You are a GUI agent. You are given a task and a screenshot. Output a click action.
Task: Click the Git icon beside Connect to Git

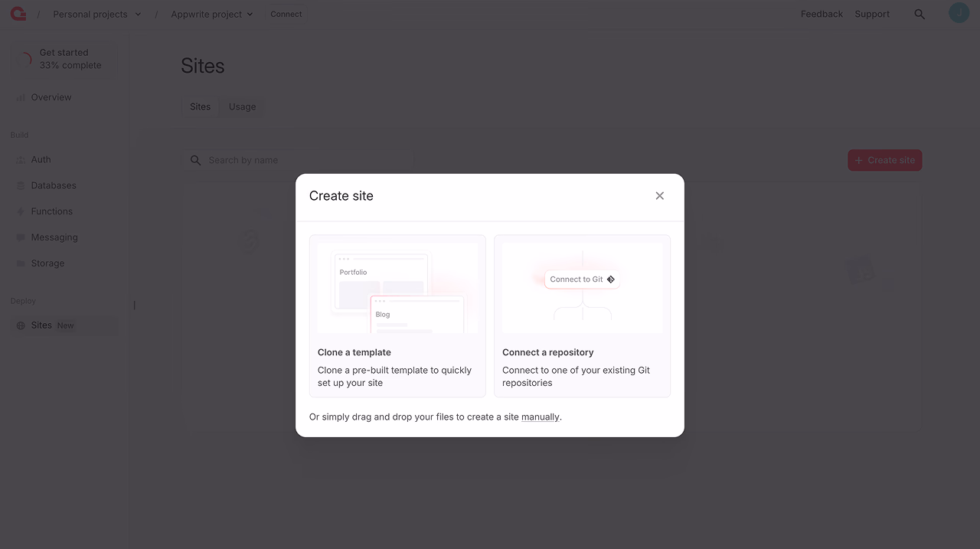[611, 279]
